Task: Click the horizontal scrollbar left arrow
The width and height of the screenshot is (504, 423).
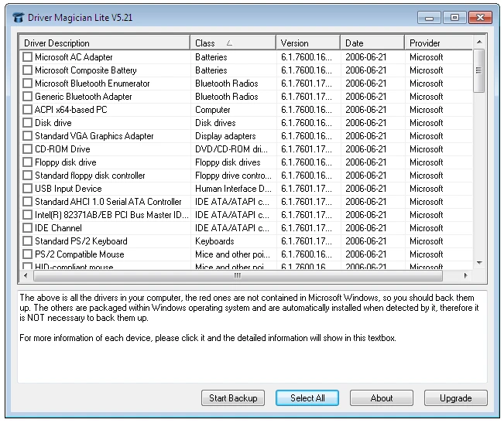Action: [x=26, y=275]
